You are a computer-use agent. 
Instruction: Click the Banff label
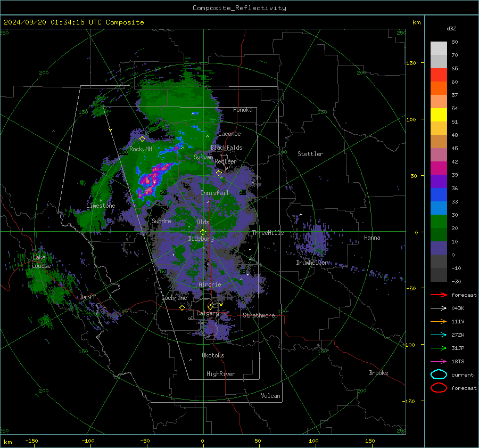(x=88, y=297)
